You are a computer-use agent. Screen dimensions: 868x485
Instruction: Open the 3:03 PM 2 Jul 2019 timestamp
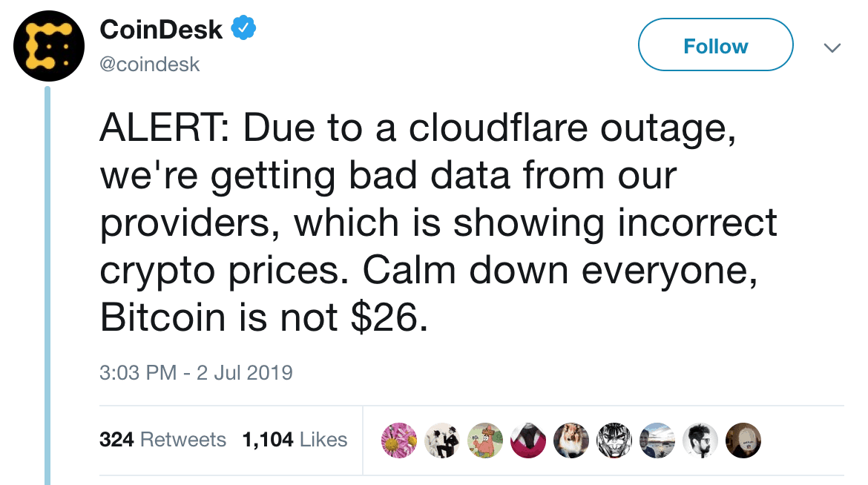(196, 372)
